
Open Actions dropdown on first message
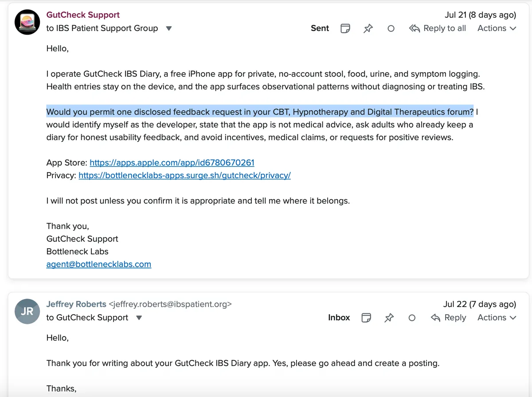pos(497,28)
